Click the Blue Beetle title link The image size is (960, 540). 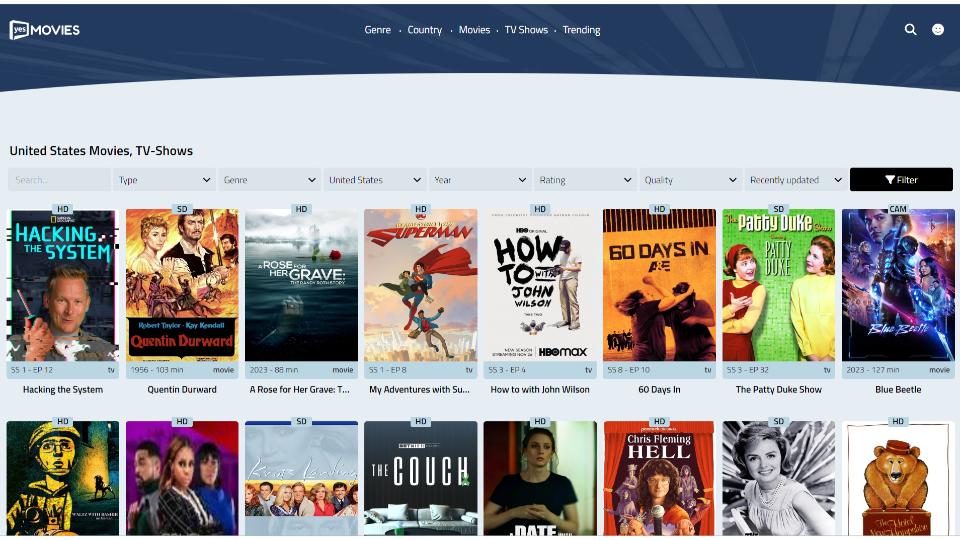point(898,389)
